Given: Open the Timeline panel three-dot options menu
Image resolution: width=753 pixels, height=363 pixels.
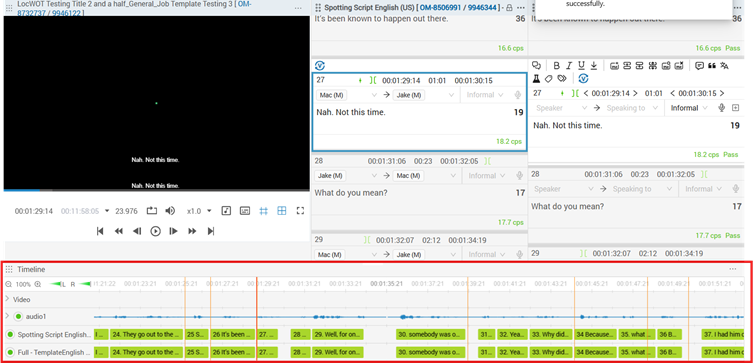Looking at the screenshot, I should pos(732,269).
